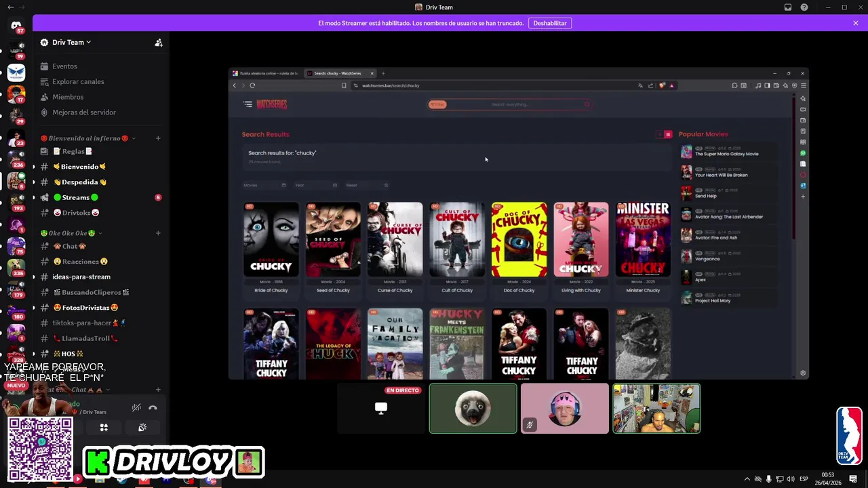The width and height of the screenshot is (868, 488).
Task: Reload the page in shared browser
Action: click(x=252, y=85)
